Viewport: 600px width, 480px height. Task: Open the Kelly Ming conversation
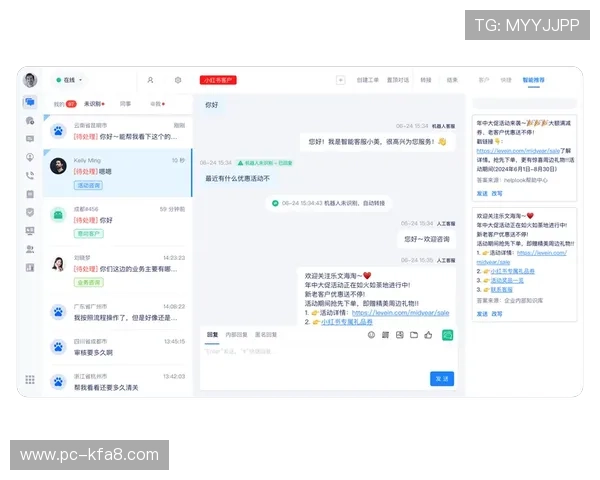point(117,173)
